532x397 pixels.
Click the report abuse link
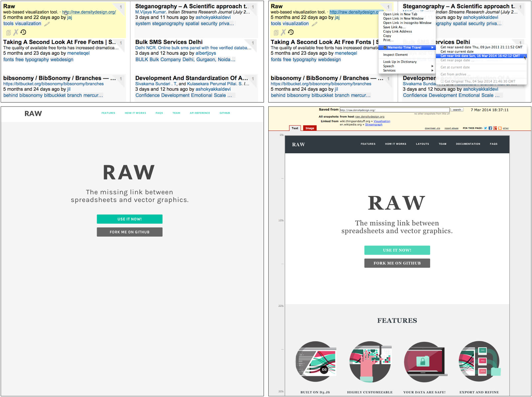(451, 128)
